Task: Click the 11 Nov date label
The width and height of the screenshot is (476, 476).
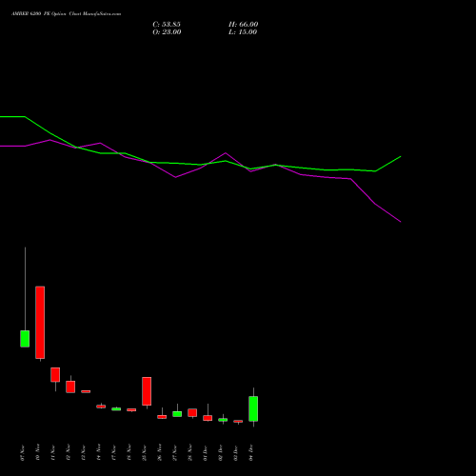Action: click(53, 453)
